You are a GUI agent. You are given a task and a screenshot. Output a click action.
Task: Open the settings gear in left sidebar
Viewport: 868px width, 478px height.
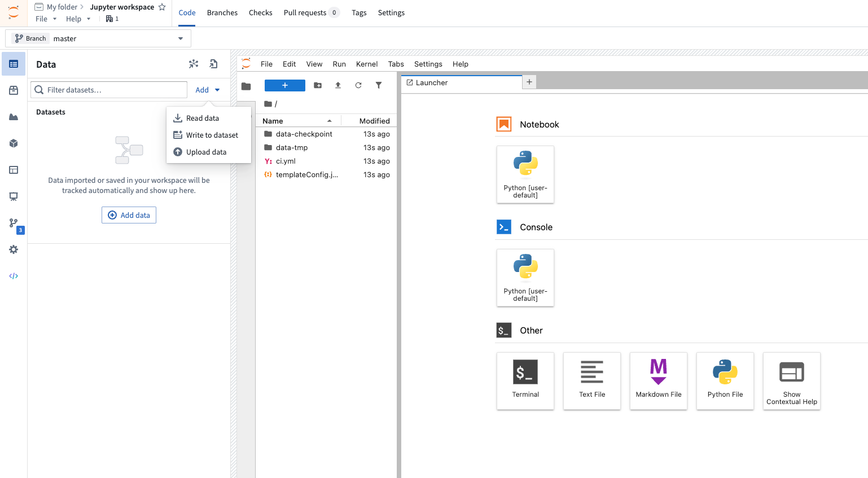click(x=14, y=249)
